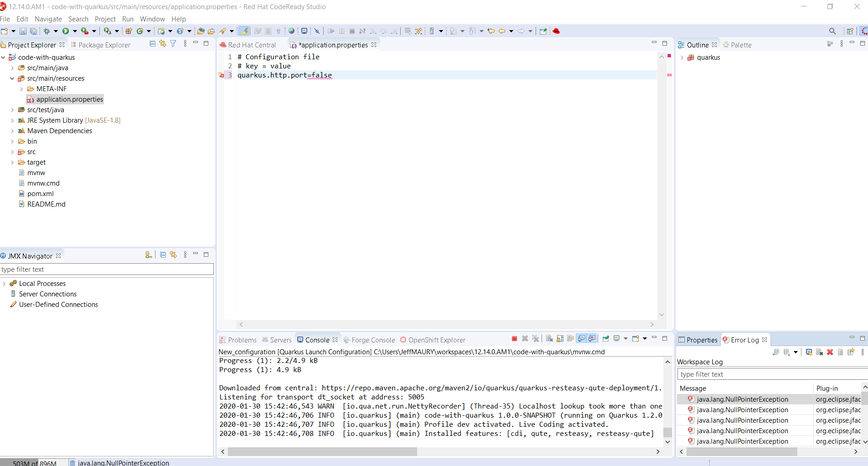Viewport: 868px width, 466px height.
Task: Toggle Show Whitespace Characters pilcrow button
Action: click(279, 31)
